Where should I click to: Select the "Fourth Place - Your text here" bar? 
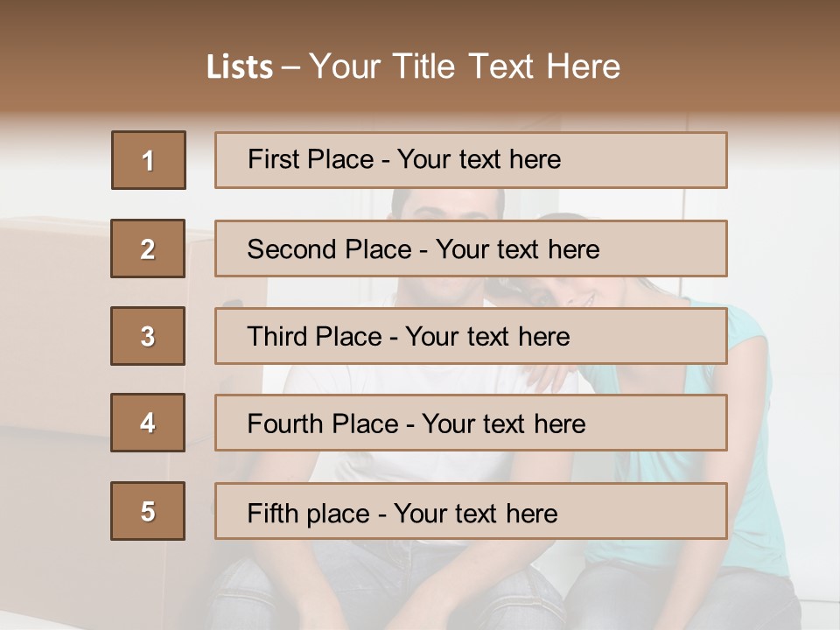coord(471,423)
